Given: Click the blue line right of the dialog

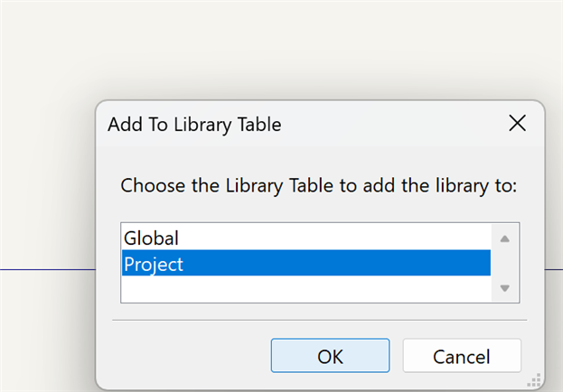Looking at the screenshot, I should pyautogui.click(x=554, y=269).
